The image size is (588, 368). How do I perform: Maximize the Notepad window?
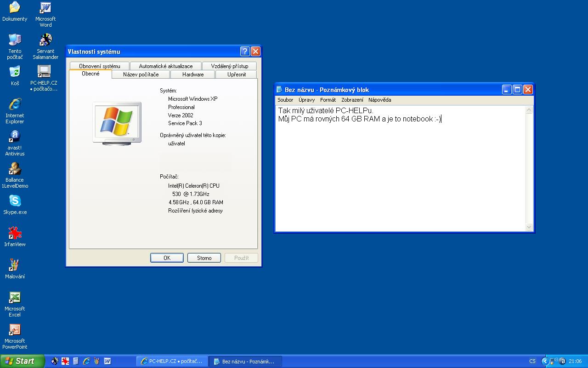tap(517, 89)
